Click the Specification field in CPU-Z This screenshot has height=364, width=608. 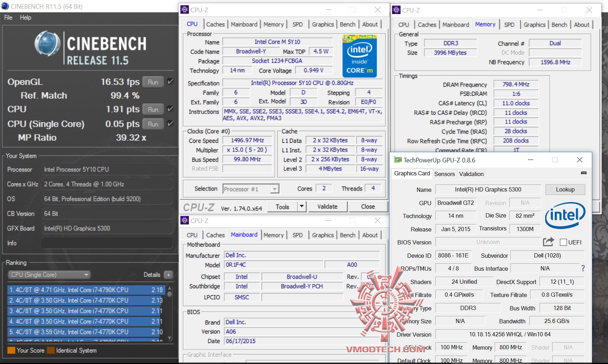tap(302, 83)
